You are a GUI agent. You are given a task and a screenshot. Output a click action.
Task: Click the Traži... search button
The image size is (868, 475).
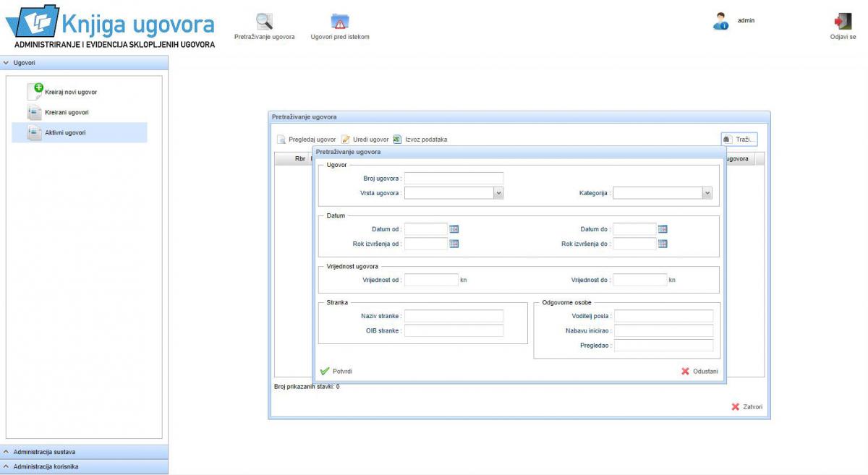point(739,139)
